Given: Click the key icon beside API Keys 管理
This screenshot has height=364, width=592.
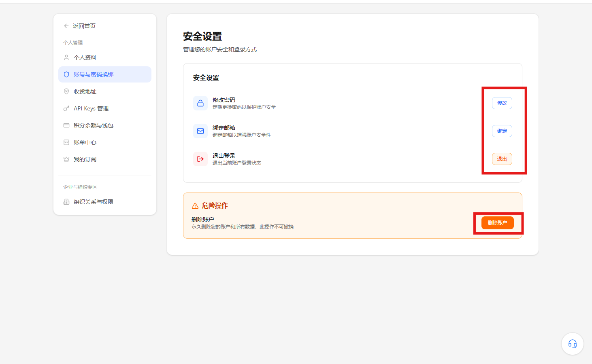Looking at the screenshot, I should coord(66,108).
